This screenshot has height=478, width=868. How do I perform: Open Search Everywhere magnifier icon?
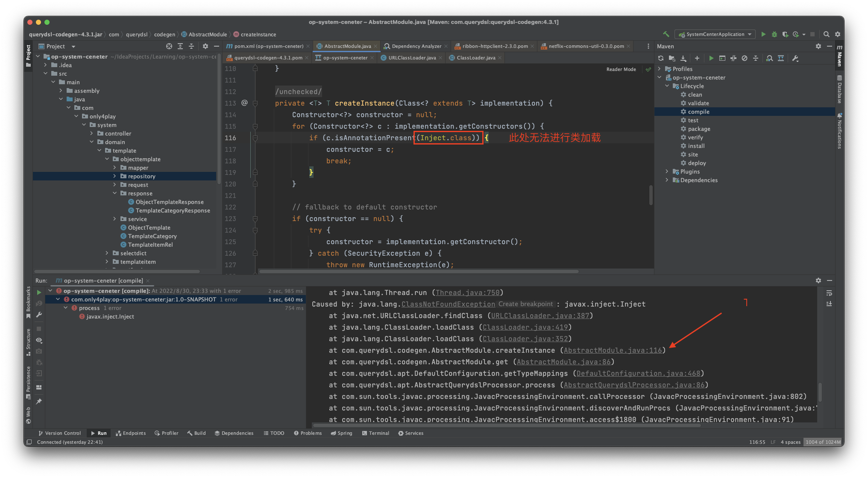point(827,34)
